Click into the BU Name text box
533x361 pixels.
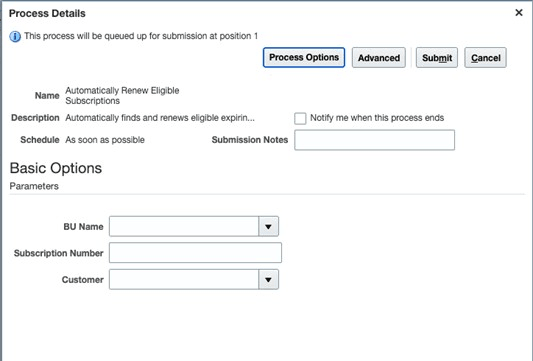(x=184, y=226)
